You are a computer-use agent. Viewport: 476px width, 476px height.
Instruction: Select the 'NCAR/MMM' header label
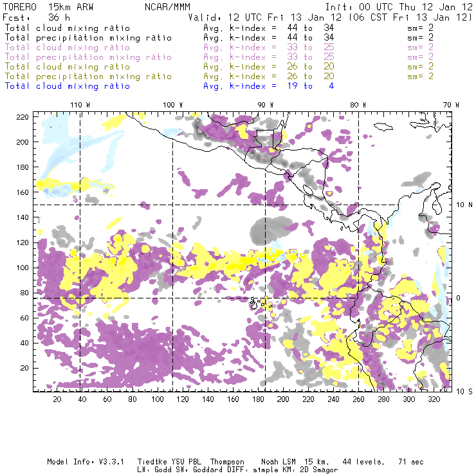[167, 7]
